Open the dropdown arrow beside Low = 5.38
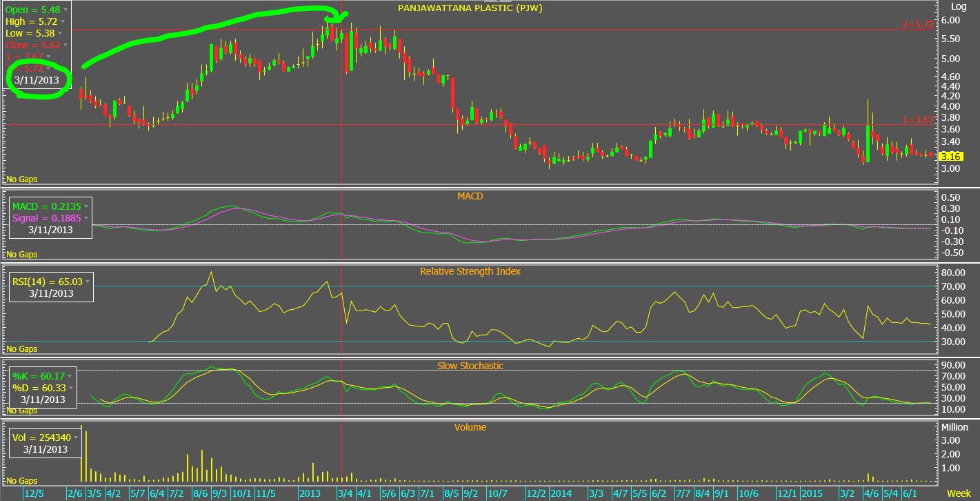The image size is (980, 501). 61,33
